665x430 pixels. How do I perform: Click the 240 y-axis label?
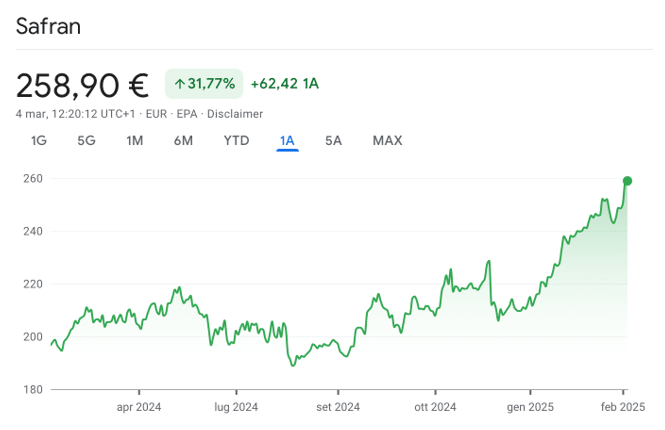coord(33,231)
